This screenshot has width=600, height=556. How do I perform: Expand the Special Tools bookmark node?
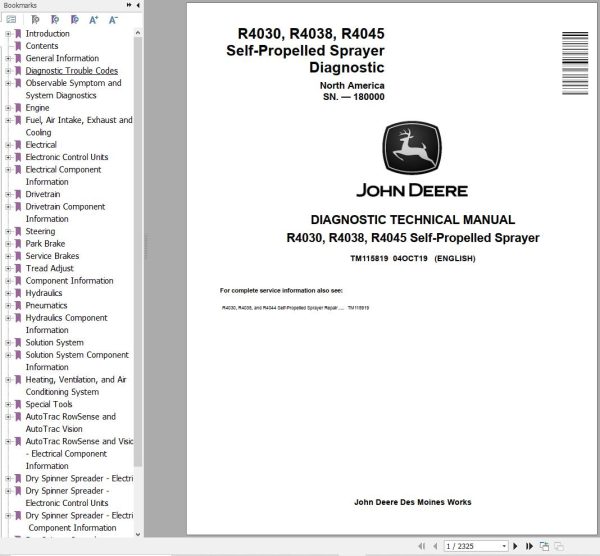point(8,404)
